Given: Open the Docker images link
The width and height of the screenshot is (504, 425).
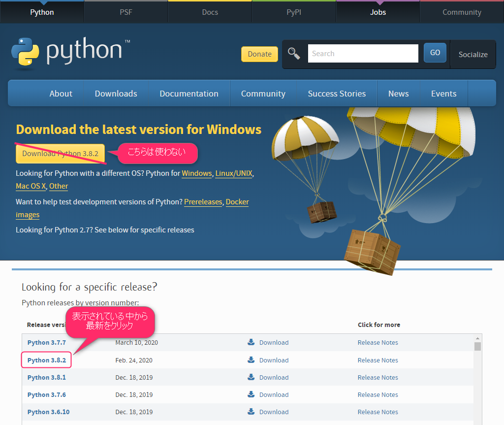Looking at the screenshot, I should (x=237, y=202).
